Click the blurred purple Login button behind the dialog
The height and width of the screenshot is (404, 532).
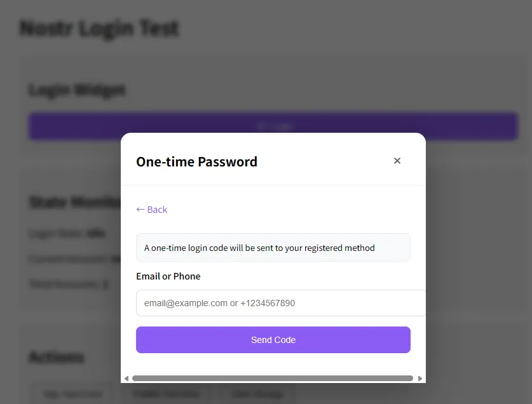click(x=273, y=126)
